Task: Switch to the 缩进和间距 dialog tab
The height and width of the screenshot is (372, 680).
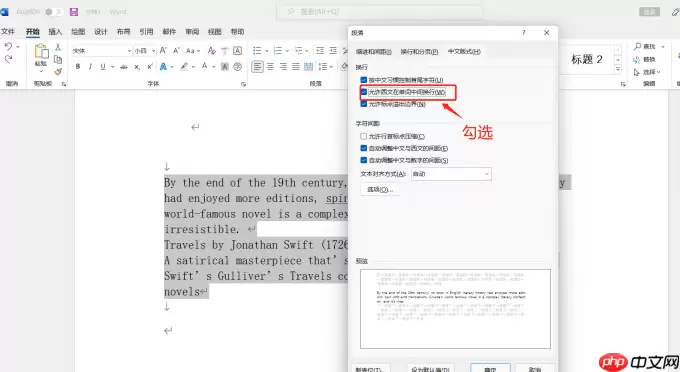Action: pos(374,52)
